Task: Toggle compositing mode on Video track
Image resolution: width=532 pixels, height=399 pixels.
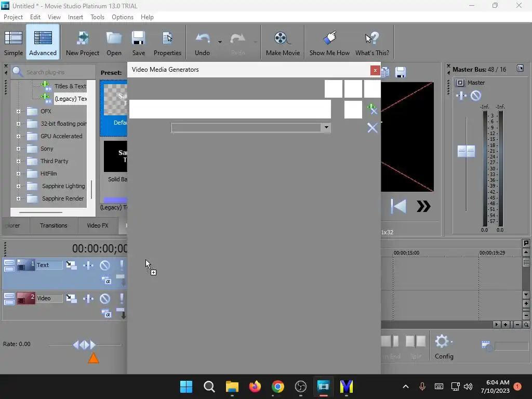Action: pyautogui.click(x=106, y=313)
